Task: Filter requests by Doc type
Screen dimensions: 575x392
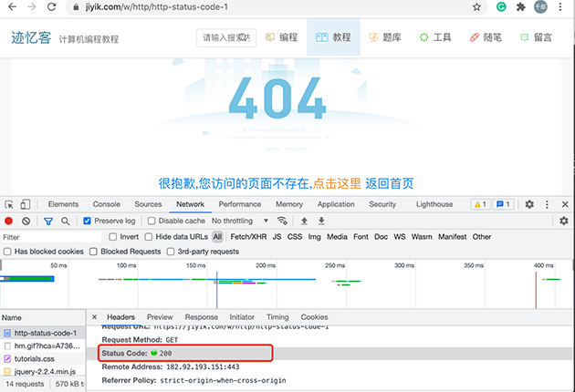Action: (381, 237)
